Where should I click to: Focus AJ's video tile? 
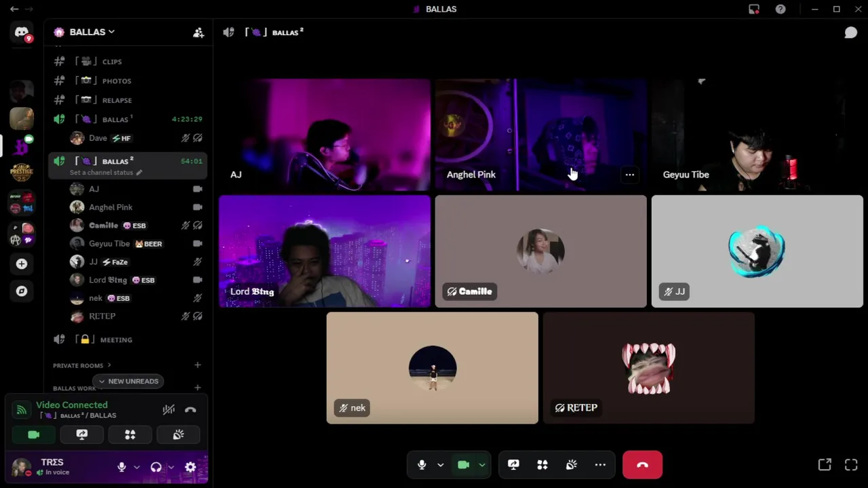point(324,135)
